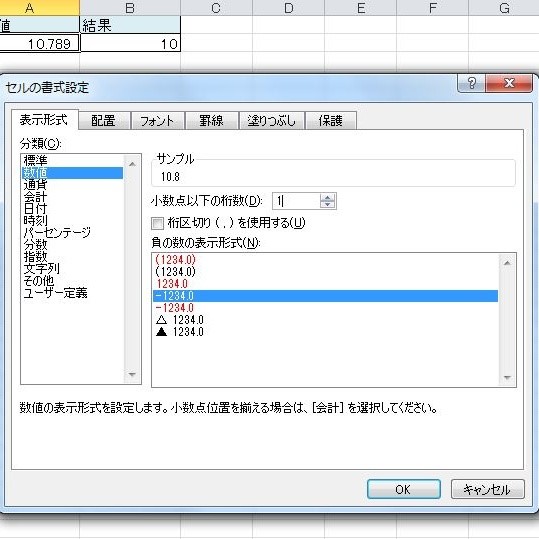Open the フォント tab
This screenshot has height=539, width=539.
click(157, 121)
